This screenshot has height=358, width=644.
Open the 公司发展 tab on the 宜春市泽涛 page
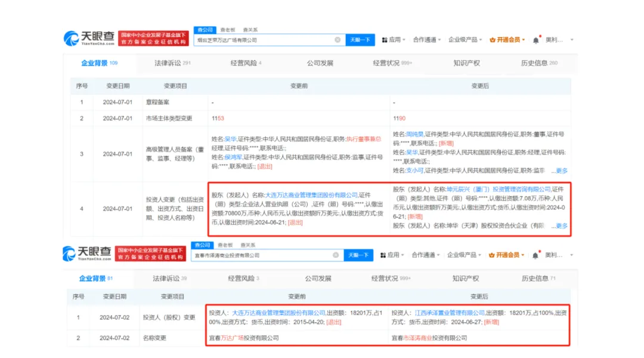[318, 278]
